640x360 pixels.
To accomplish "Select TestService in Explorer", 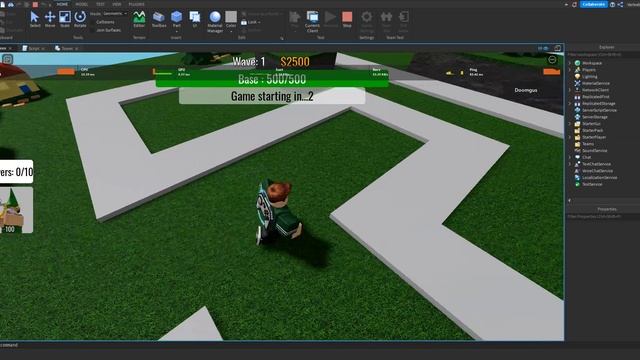I will coord(592,184).
